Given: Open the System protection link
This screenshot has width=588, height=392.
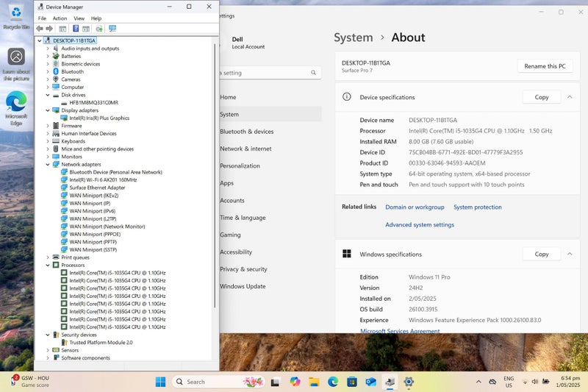Looking at the screenshot, I should 477,207.
